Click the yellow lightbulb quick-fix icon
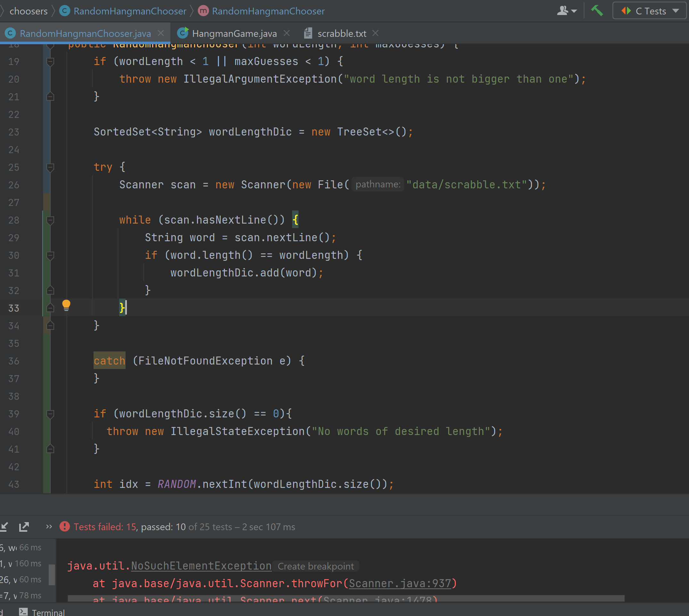Screen dimensions: 689x616 click(66, 305)
